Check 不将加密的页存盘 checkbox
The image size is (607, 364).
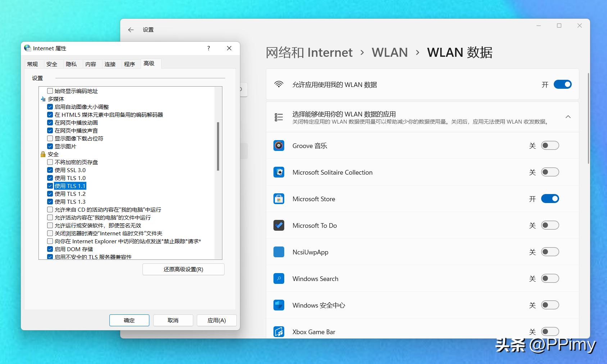(x=50, y=162)
